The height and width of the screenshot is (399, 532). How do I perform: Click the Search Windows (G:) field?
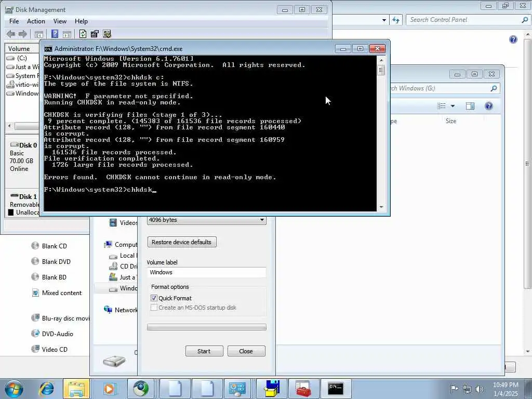click(x=445, y=88)
